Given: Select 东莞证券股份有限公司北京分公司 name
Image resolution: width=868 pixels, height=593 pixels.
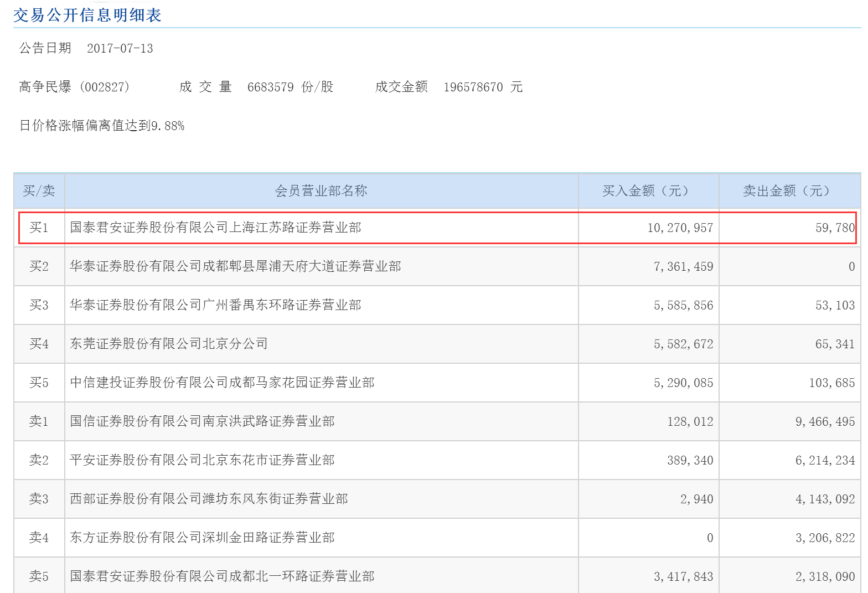Looking at the screenshot, I should pos(169,344).
